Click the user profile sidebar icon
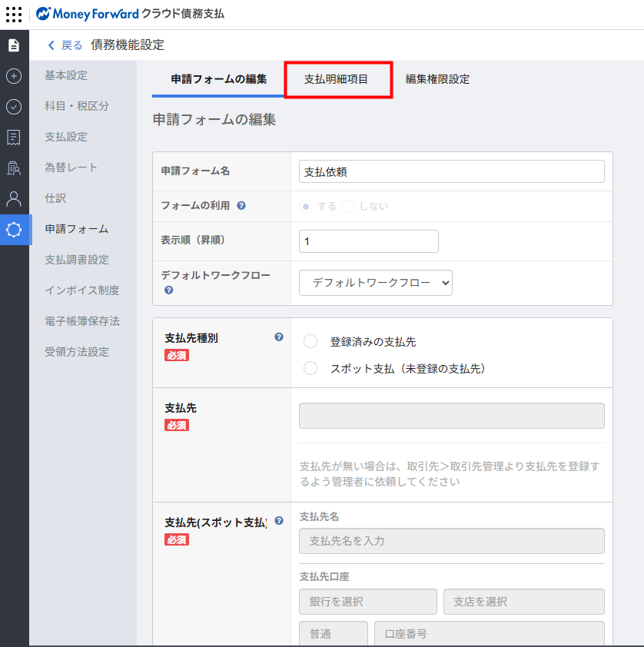The image size is (644, 647). [14, 199]
